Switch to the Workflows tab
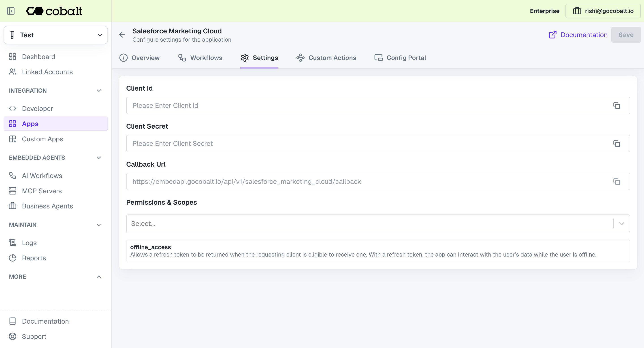This screenshot has width=644, height=348. pyautogui.click(x=200, y=58)
